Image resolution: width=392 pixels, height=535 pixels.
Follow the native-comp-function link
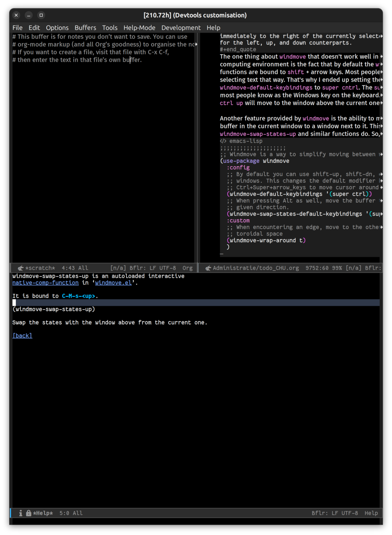point(46,283)
